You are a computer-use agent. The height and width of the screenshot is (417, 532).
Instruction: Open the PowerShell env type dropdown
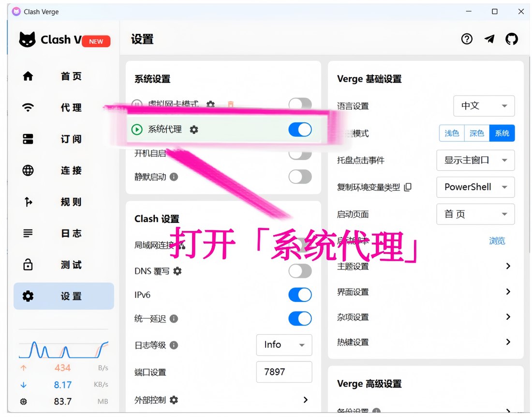[475, 187]
